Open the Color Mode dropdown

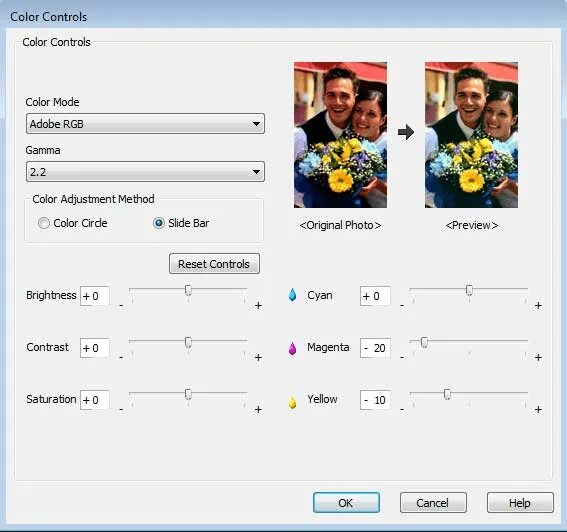pyautogui.click(x=145, y=124)
